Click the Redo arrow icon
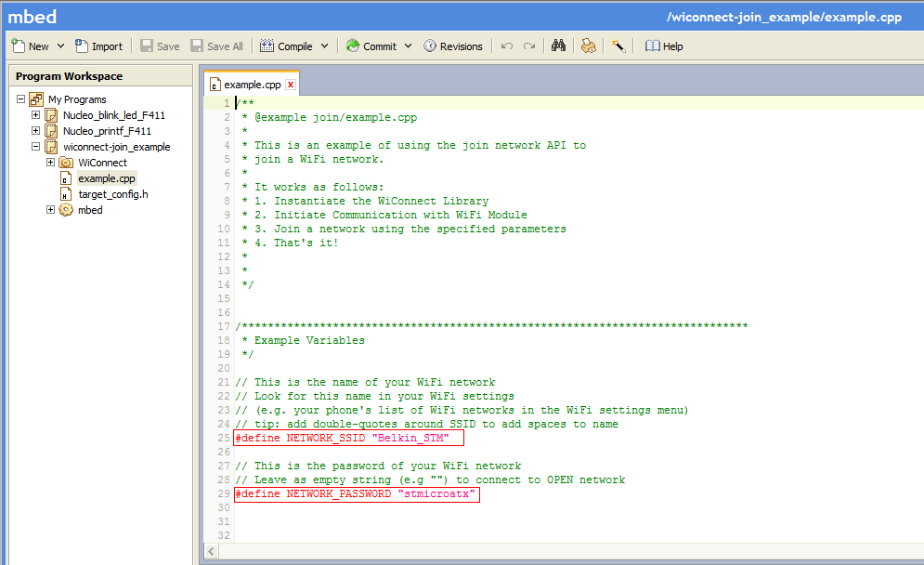 pos(529,46)
